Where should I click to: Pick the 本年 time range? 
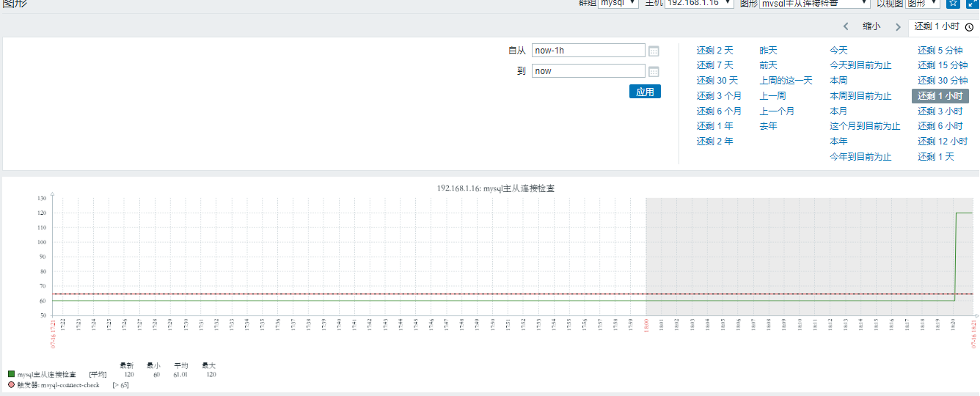click(838, 142)
